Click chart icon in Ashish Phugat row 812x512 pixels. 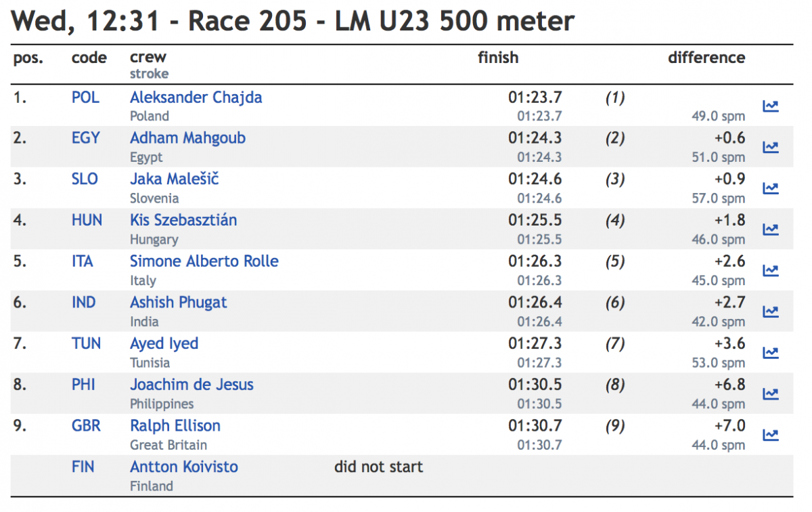pos(771,312)
